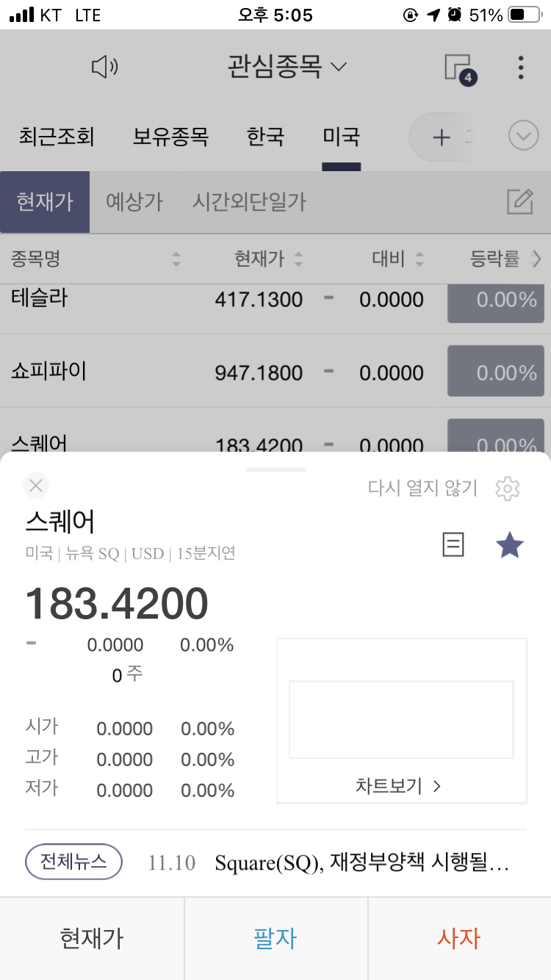The width and height of the screenshot is (551, 980).
Task: Select the 시간외단일가 sub-tab
Action: click(250, 202)
